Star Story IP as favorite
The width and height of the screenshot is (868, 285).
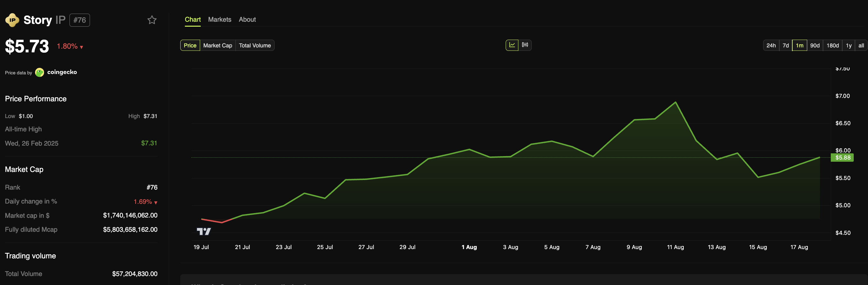(152, 20)
